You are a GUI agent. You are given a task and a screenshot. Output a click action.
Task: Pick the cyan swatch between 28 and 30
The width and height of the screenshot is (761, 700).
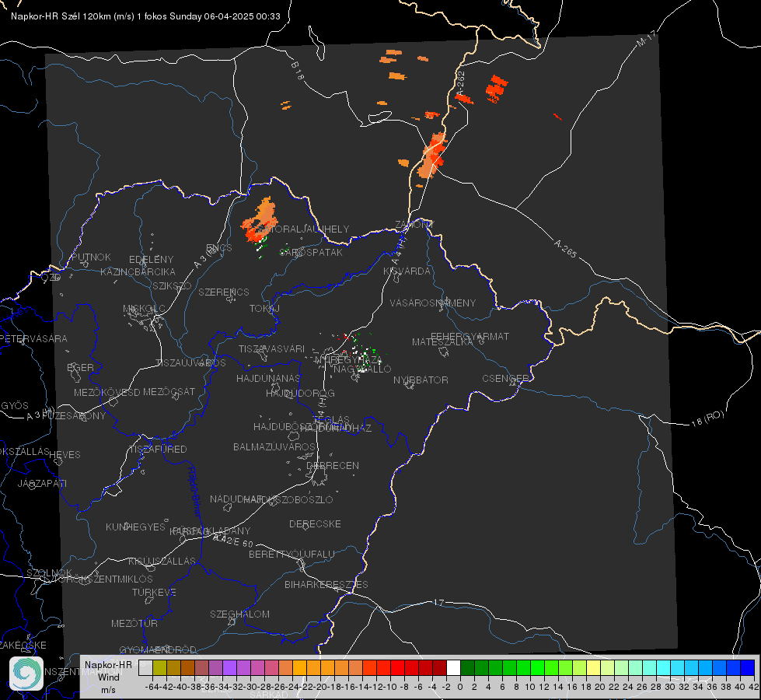point(664,668)
